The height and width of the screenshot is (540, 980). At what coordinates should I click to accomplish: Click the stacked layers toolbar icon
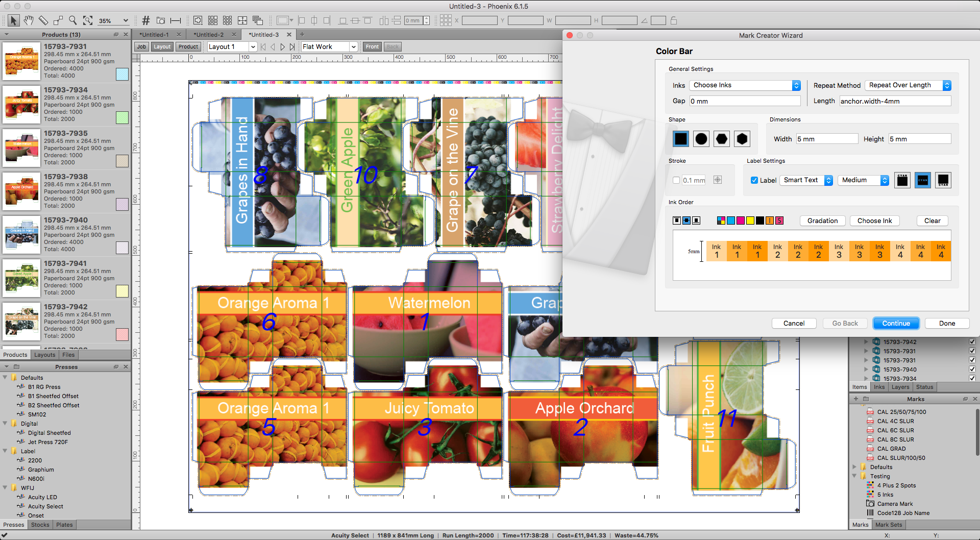point(258,20)
